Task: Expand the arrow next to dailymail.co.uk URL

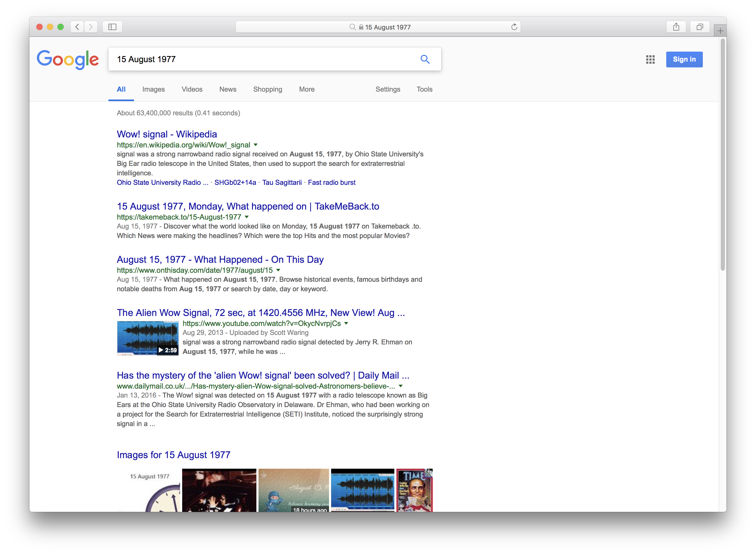Action: [401, 386]
